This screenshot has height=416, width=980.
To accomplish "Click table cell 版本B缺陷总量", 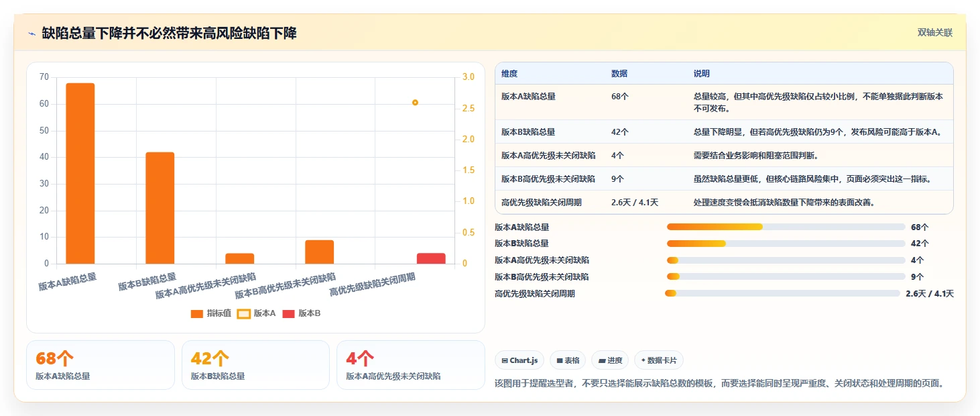I will [528, 132].
